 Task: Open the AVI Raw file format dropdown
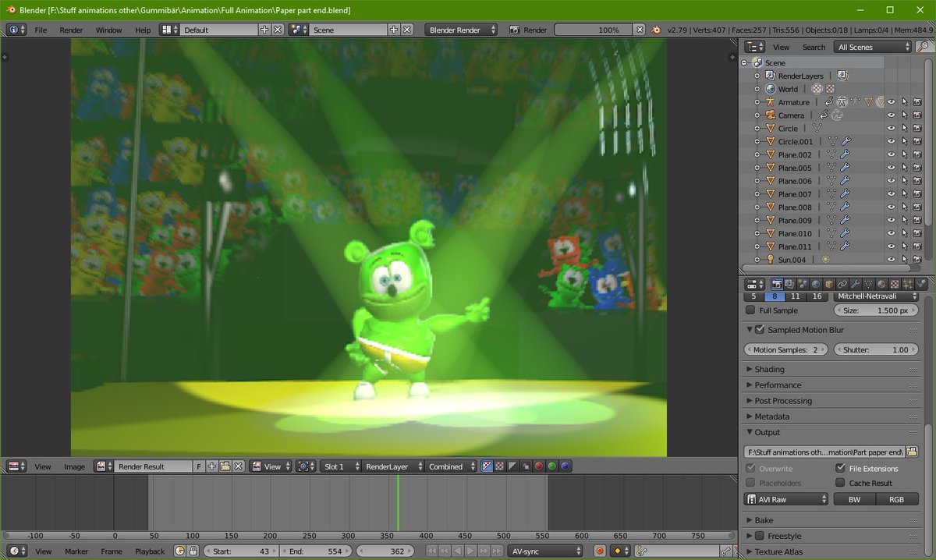point(787,499)
